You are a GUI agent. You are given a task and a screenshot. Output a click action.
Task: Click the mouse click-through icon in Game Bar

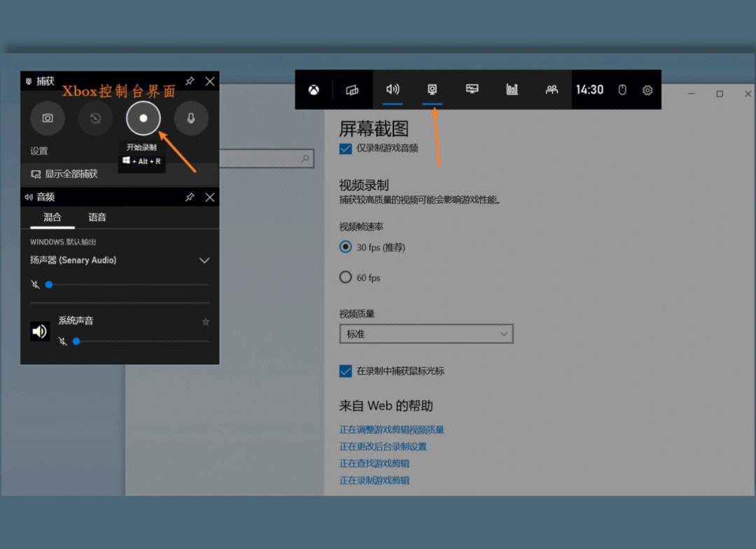point(622,90)
